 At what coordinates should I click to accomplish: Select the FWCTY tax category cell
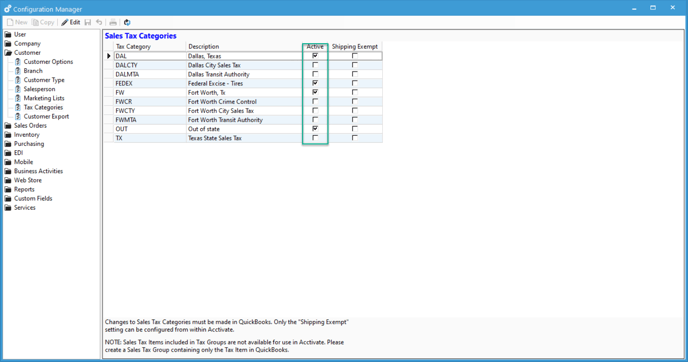tap(150, 111)
